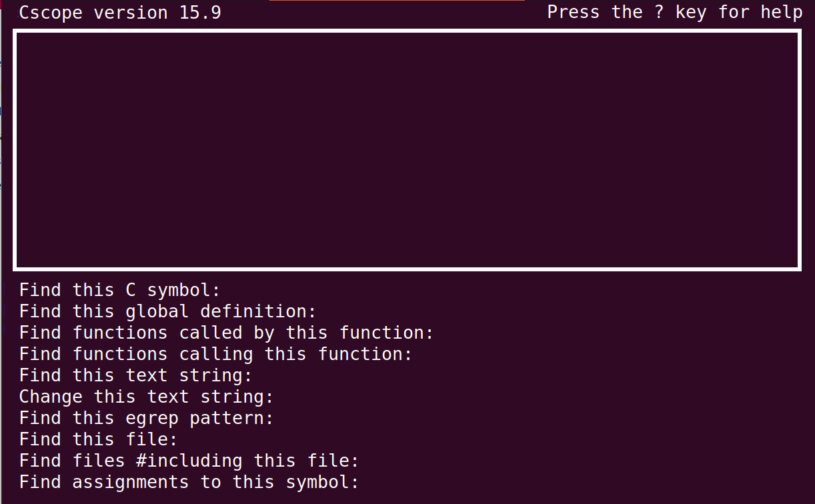The width and height of the screenshot is (815, 504).
Task: Click inside the empty results area
Action: point(407,150)
